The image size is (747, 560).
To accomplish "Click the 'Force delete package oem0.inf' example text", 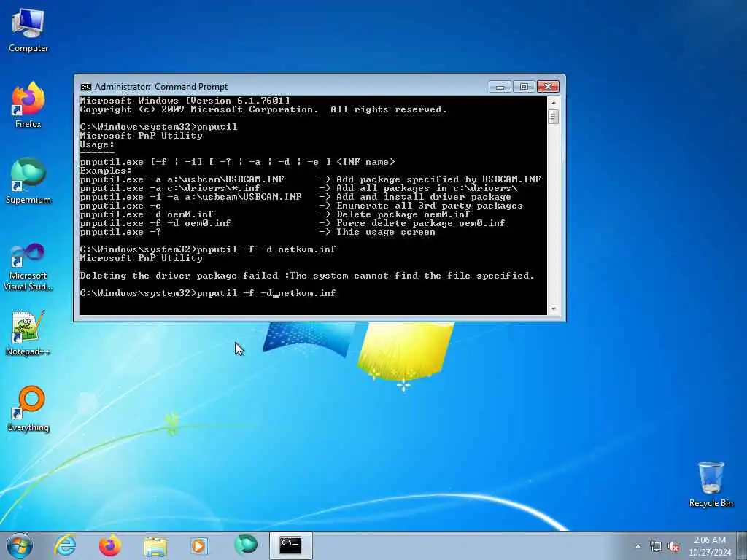I will pyautogui.click(x=421, y=223).
